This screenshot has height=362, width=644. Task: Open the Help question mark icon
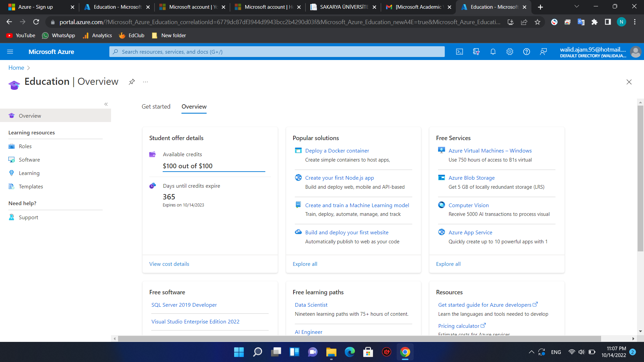tap(527, 52)
